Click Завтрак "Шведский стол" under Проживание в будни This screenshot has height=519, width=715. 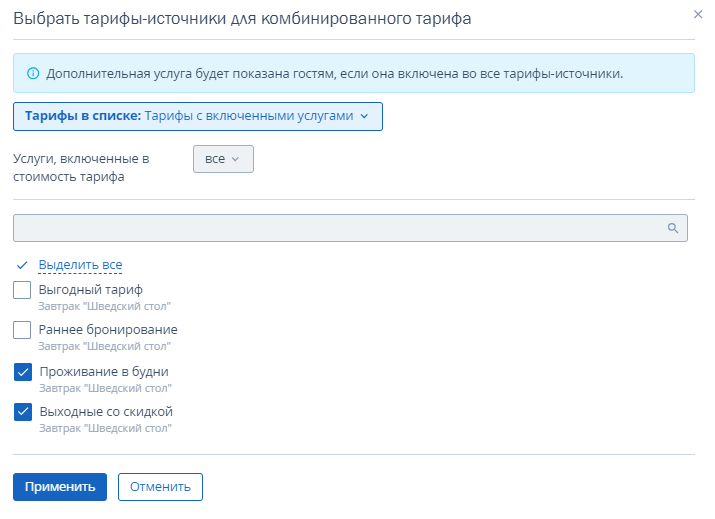pyautogui.click(x=105, y=389)
